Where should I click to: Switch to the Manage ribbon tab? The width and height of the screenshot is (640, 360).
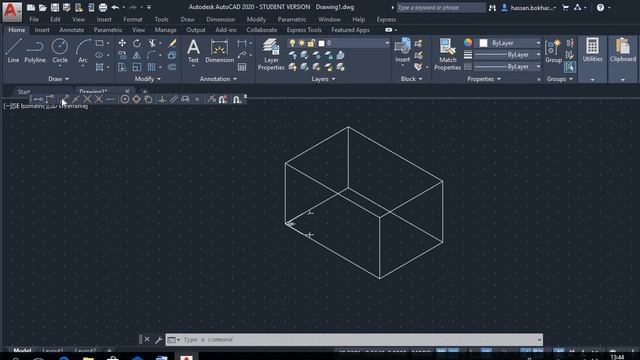pos(165,30)
